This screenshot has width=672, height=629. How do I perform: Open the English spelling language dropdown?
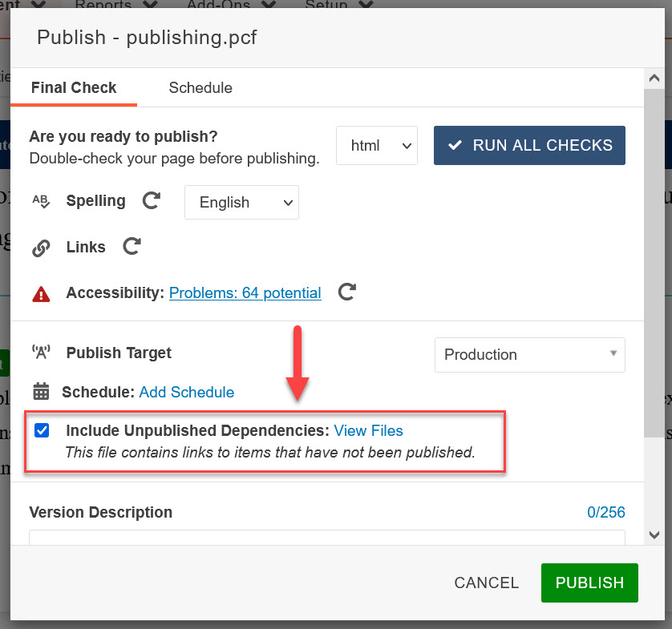[x=241, y=203]
